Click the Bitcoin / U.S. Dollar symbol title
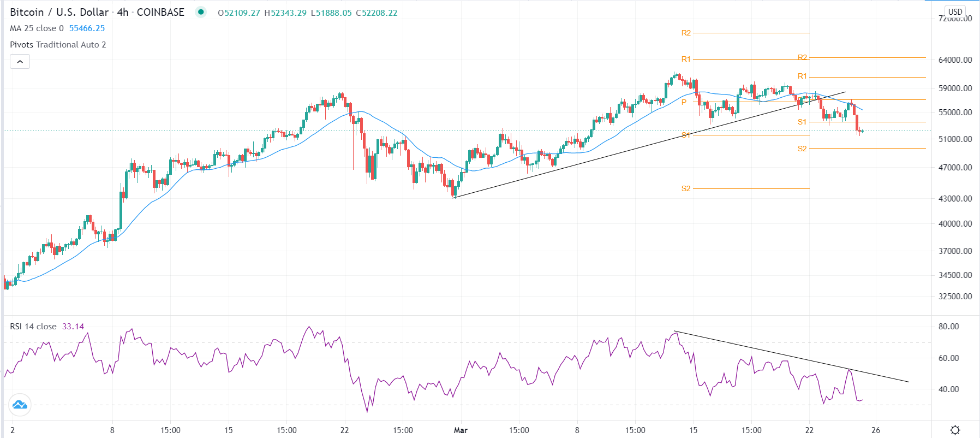Screen dimensions: 980x438 coord(59,12)
